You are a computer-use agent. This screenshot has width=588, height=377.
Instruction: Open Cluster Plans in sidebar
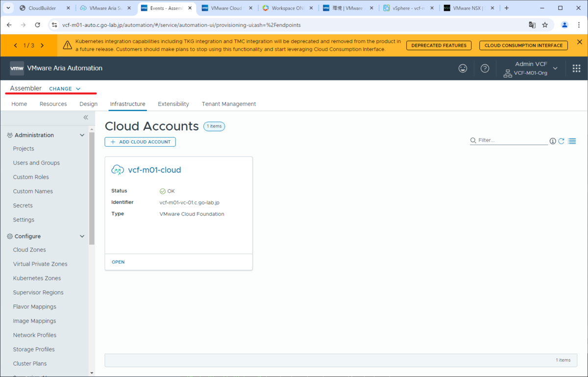coord(30,363)
